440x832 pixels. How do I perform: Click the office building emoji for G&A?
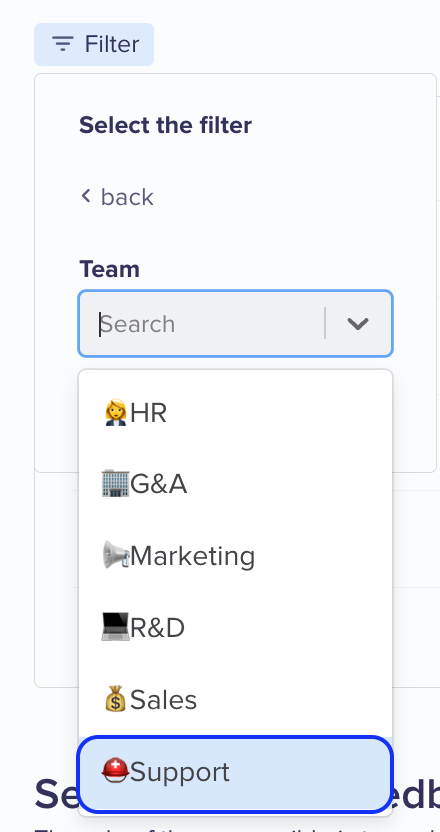click(115, 483)
